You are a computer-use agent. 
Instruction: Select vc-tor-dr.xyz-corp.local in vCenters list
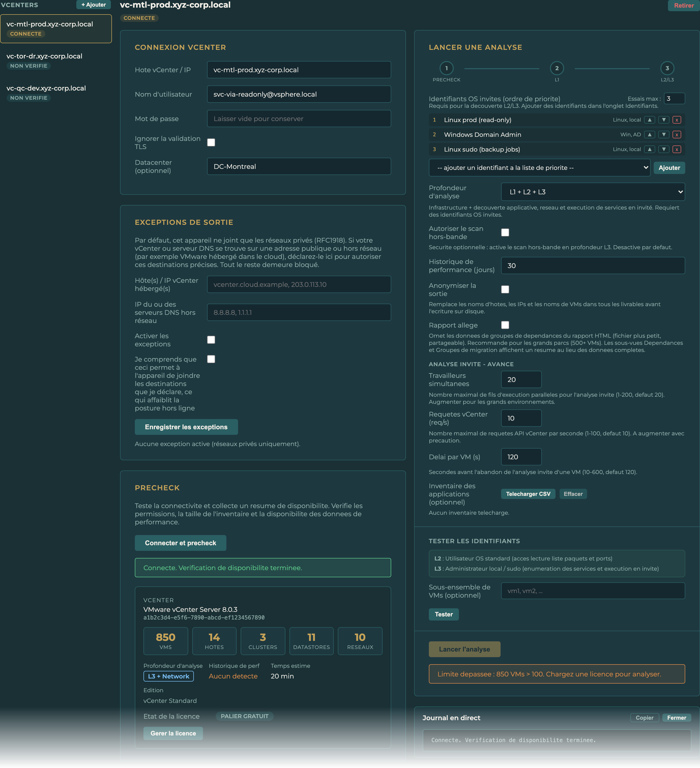[56, 61]
